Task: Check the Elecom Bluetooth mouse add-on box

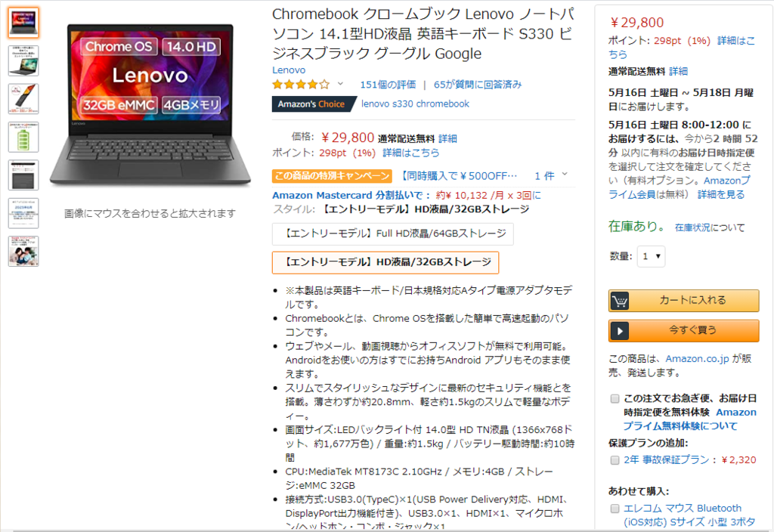Action: pyautogui.click(x=615, y=509)
